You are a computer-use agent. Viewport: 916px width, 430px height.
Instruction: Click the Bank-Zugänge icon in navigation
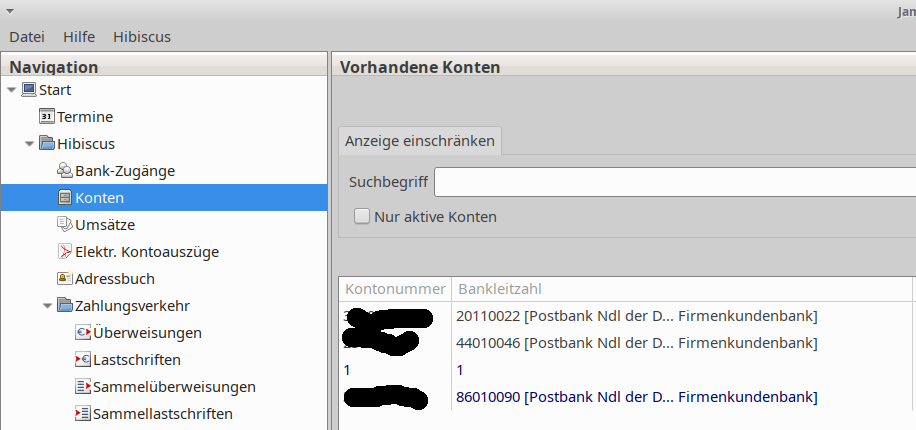65,171
